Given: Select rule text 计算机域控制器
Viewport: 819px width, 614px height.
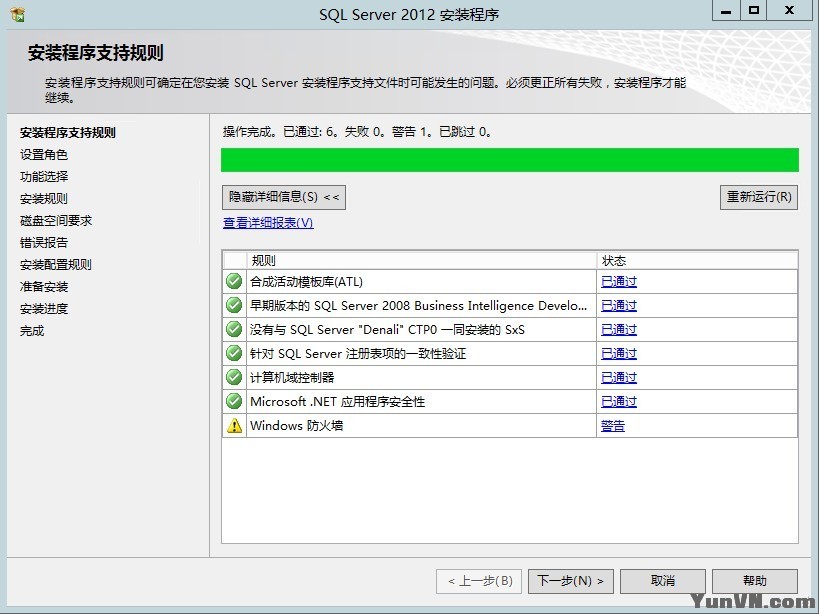Looking at the screenshot, I should [292, 378].
